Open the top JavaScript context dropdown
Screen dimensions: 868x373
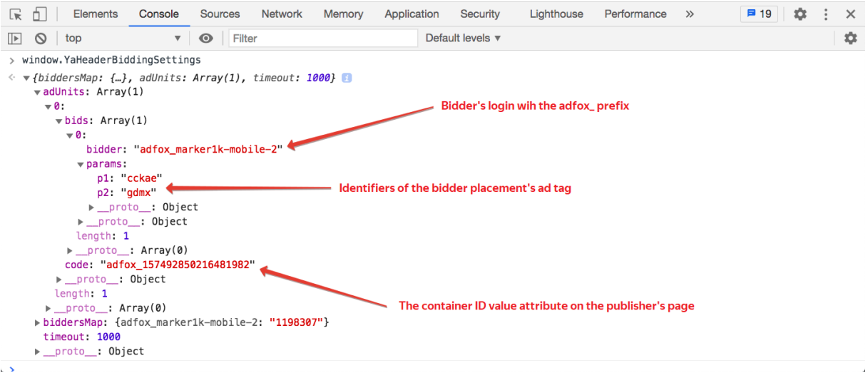123,39
